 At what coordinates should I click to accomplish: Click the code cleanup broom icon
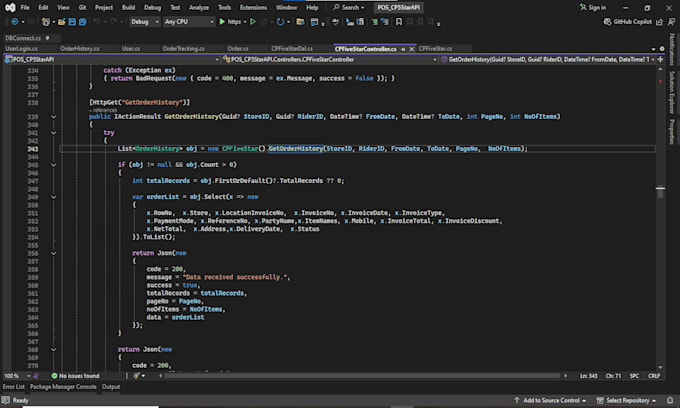pos(137,376)
